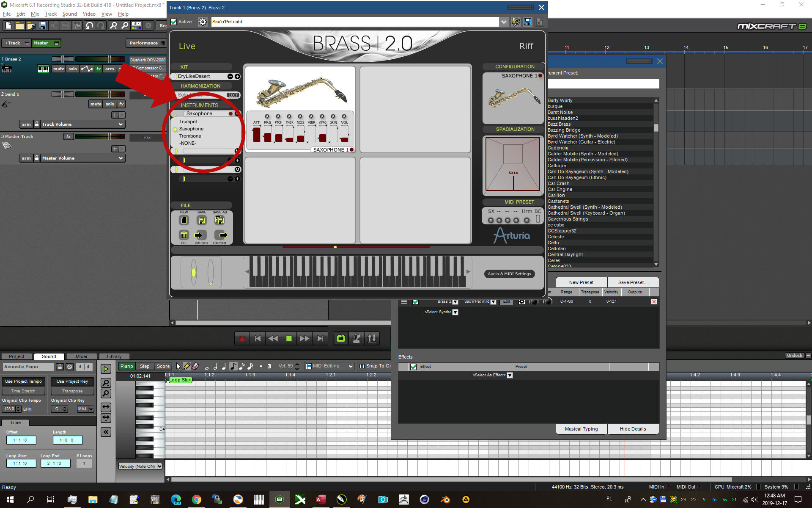Click the MIDI import icon in FILE panel
Screen dimensions: 812x508
[200, 235]
